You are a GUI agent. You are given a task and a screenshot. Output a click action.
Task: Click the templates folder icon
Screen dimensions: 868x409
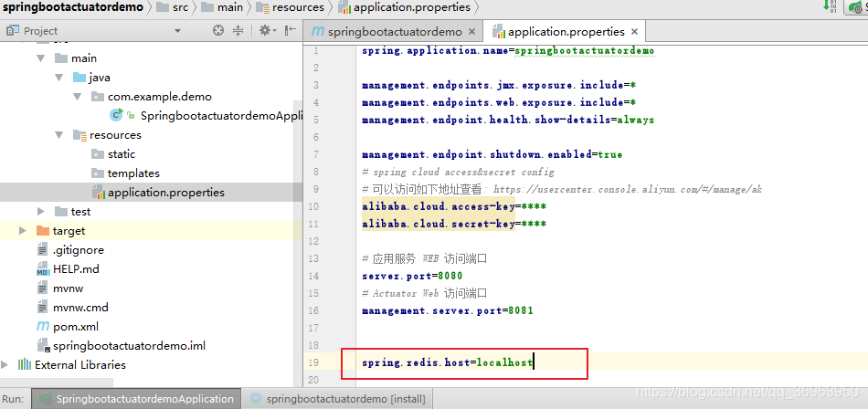(98, 173)
